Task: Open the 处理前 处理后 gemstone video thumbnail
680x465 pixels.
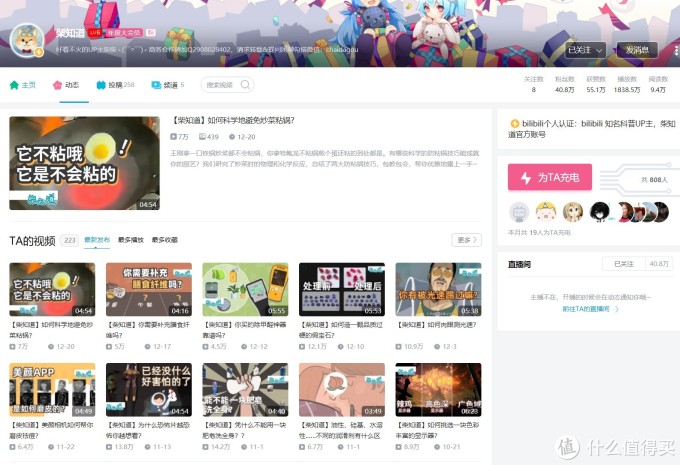Action: click(342, 289)
